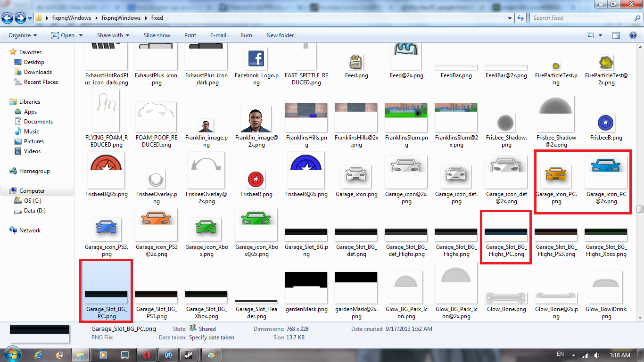Click the Search fixed input field
Viewport: 644px width, 362px height.
(582, 18)
